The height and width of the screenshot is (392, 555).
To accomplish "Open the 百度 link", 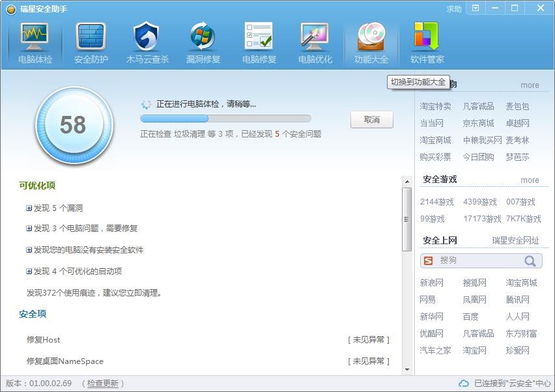I will tap(470, 316).
